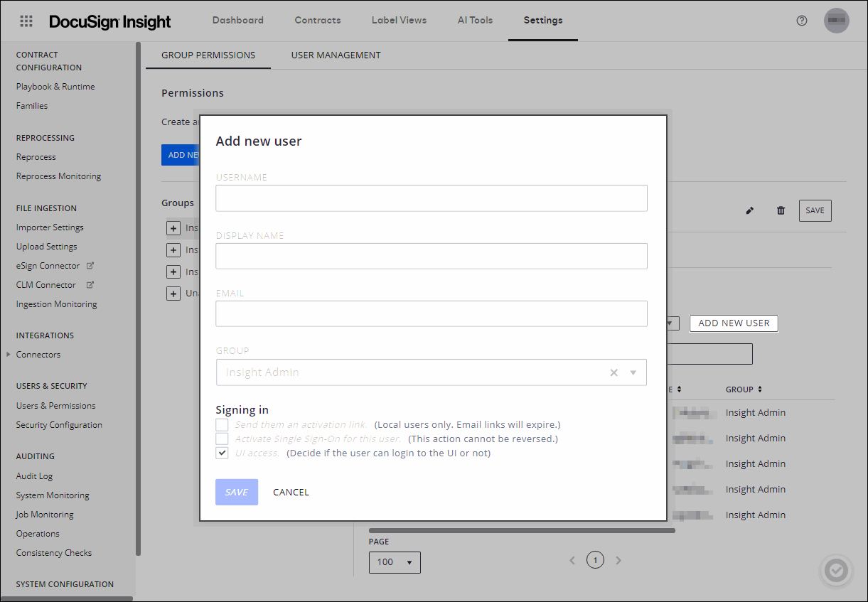Open the GROUP dropdown in the dialog
The height and width of the screenshot is (602, 868).
pyautogui.click(x=633, y=372)
